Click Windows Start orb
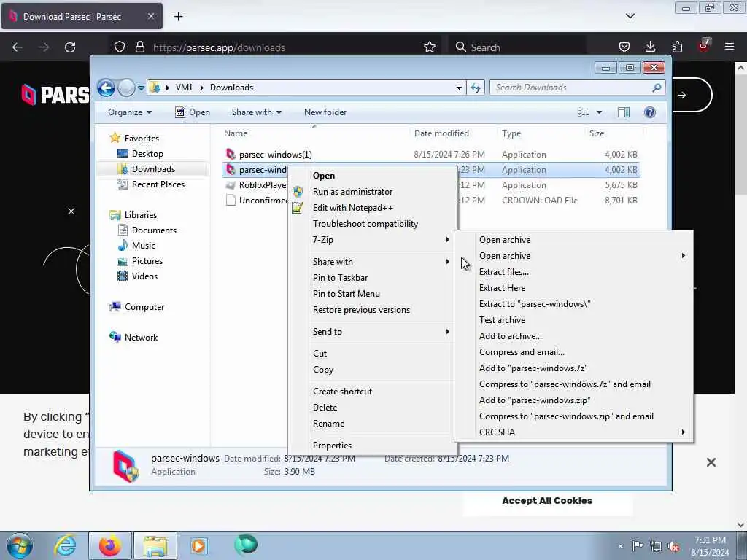Screen dimensions: 747x560 (x=20, y=545)
